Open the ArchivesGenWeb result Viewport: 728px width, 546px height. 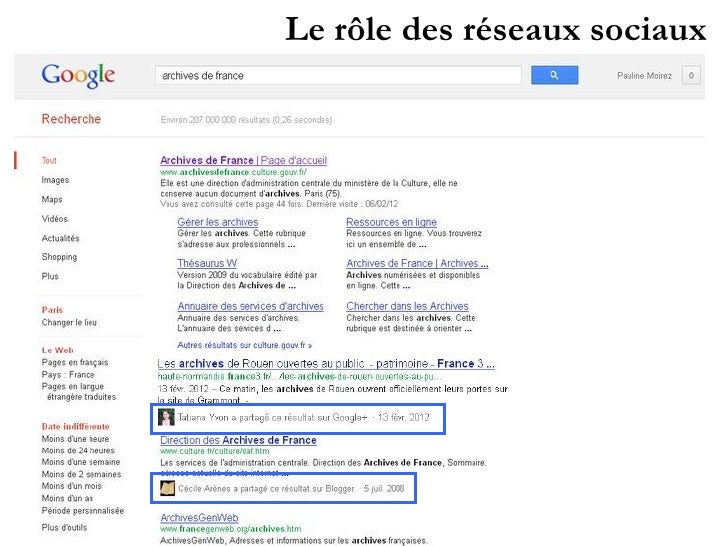(199, 518)
